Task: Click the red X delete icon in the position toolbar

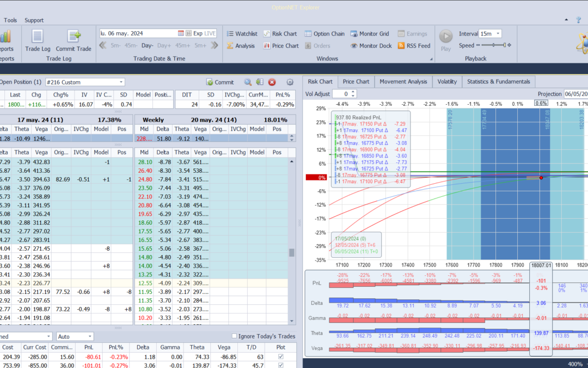Action: 272,82
